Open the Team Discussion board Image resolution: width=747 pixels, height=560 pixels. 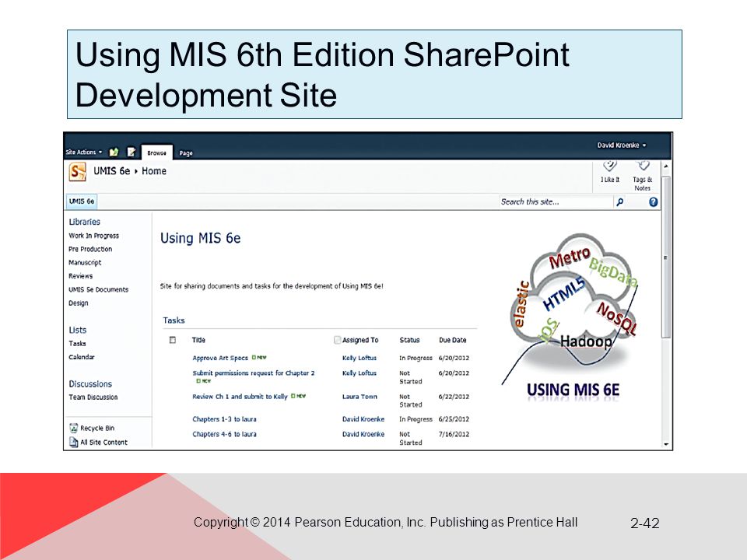(93, 397)
